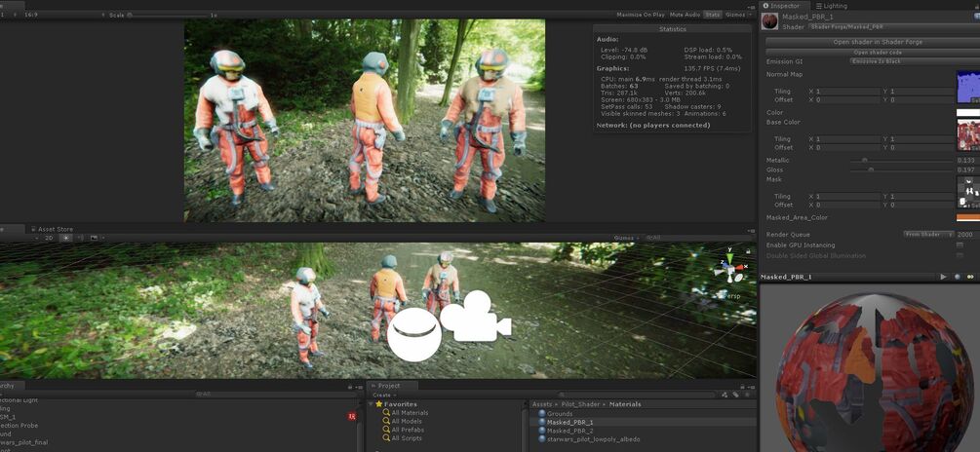Open the Asset Store tab
Viewport: 980px width, 452px height.
click(52, 229)
